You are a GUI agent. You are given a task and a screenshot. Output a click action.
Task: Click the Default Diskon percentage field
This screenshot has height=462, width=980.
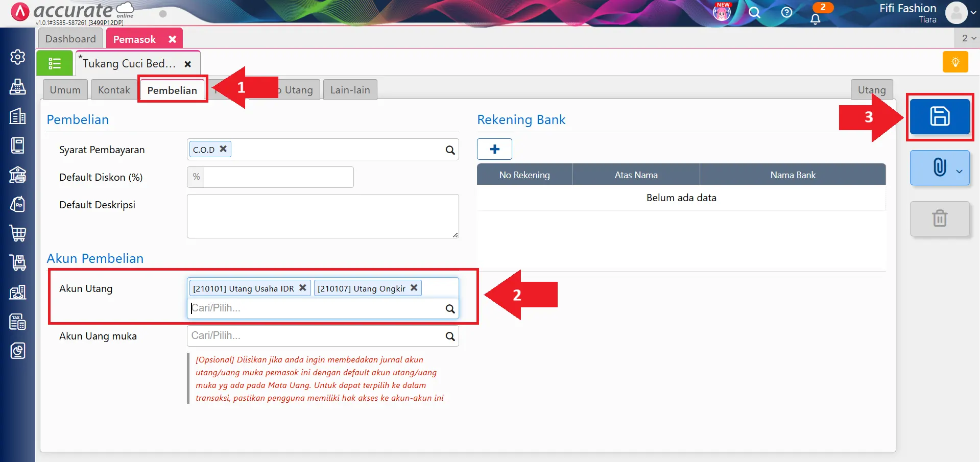tap(278, 177)
